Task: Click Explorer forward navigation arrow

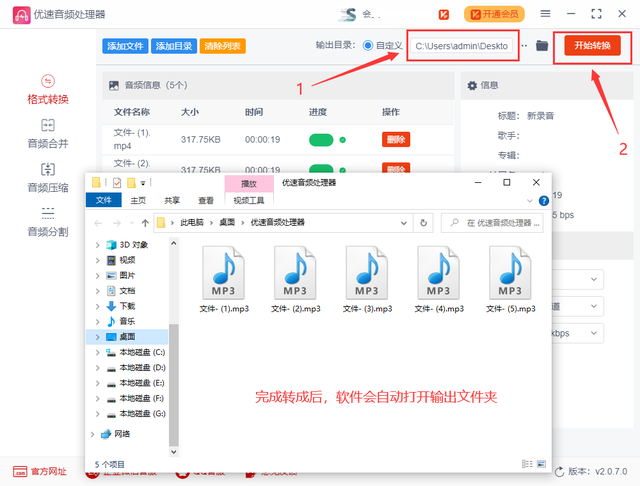Action: point(117,223)
